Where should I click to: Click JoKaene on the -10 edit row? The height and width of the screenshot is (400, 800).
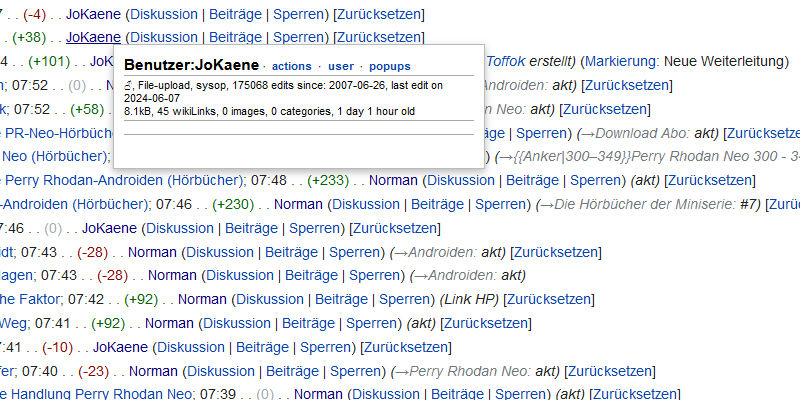pos(121,347)
